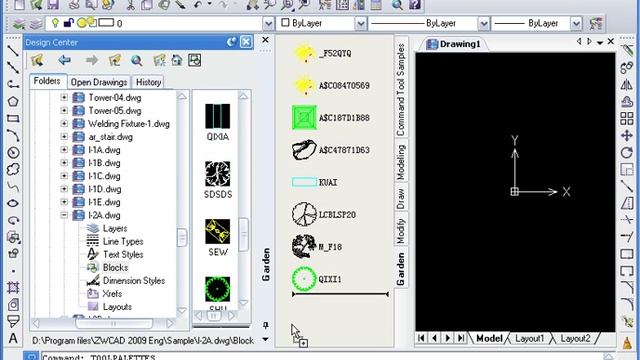This screenshot has height=360, width=640.
Task: Click the white color swatch of layer 0
Action: [106, 22]
